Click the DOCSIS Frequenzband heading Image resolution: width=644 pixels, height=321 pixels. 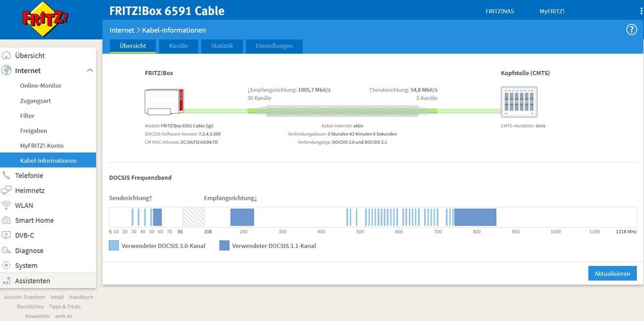141,178
